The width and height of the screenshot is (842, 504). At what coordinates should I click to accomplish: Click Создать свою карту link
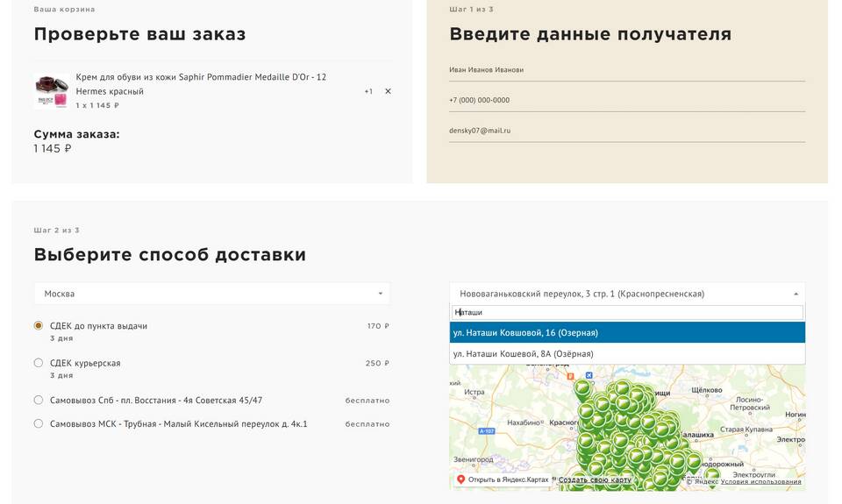[x=595, y=479]
